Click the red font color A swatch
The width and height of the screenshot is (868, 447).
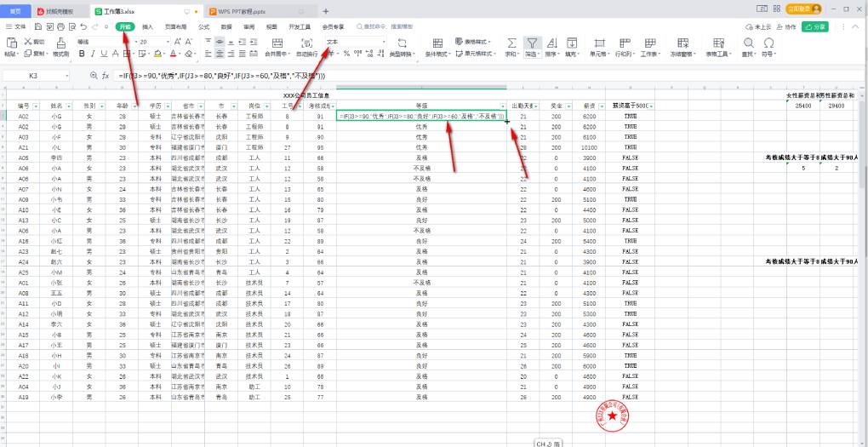[173, 54]
